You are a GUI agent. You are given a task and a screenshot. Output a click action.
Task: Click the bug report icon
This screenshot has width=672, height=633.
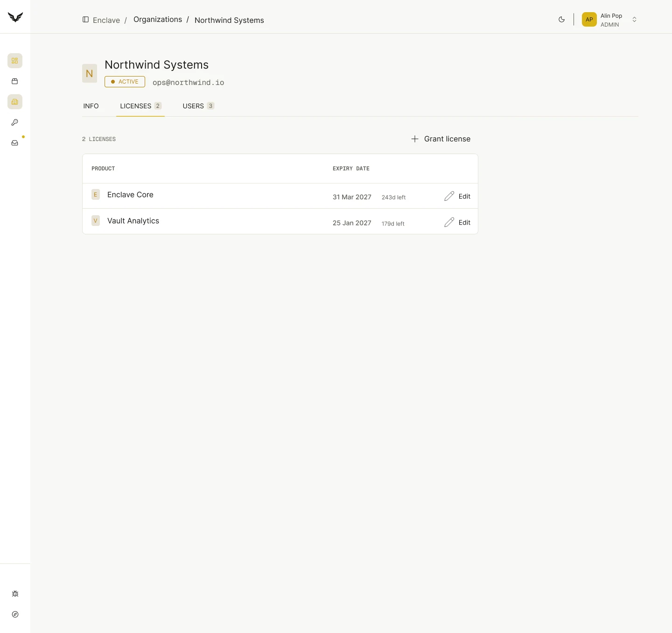(x=15, y=594)
